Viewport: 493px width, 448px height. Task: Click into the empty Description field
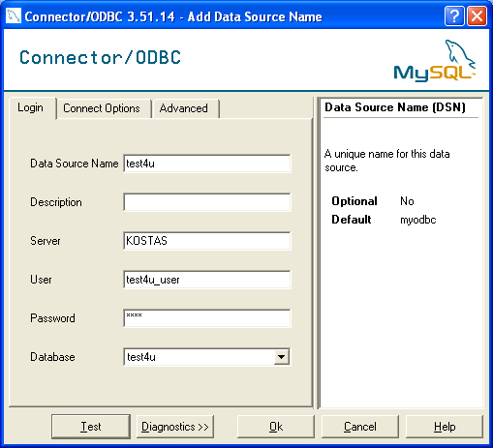coord(207,202)
